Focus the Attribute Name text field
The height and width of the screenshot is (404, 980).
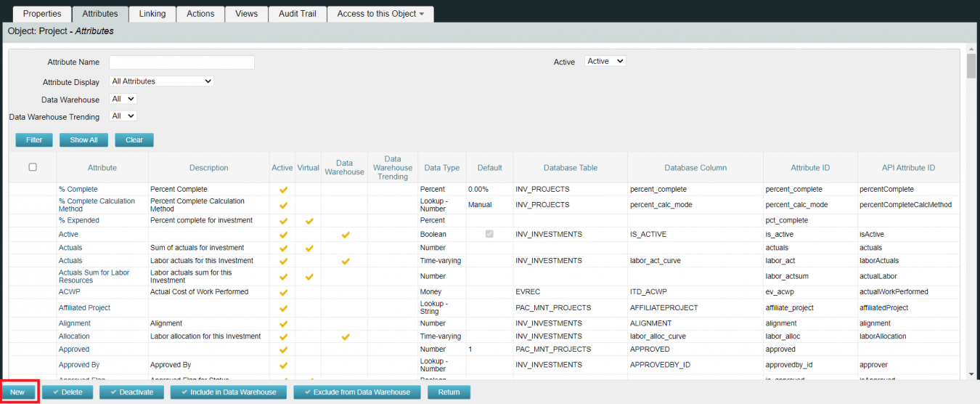(x=181, y=62)
